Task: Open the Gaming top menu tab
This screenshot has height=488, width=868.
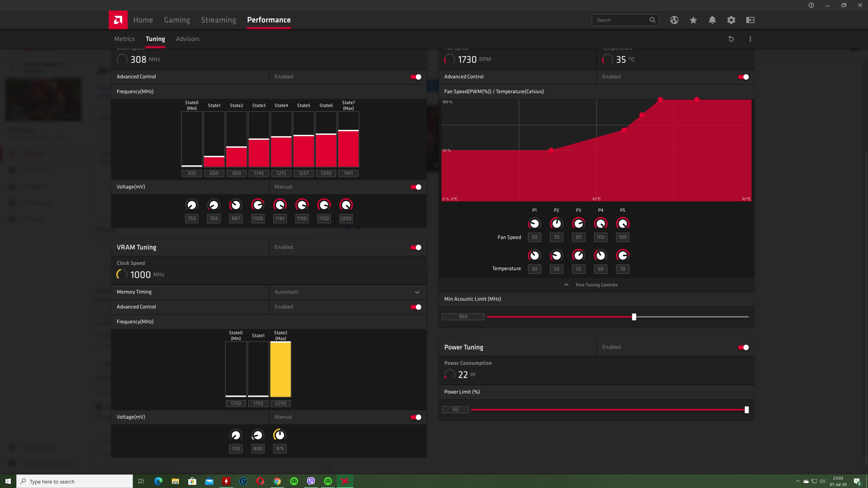Action: pyautogui.click(x=177, y=20)
